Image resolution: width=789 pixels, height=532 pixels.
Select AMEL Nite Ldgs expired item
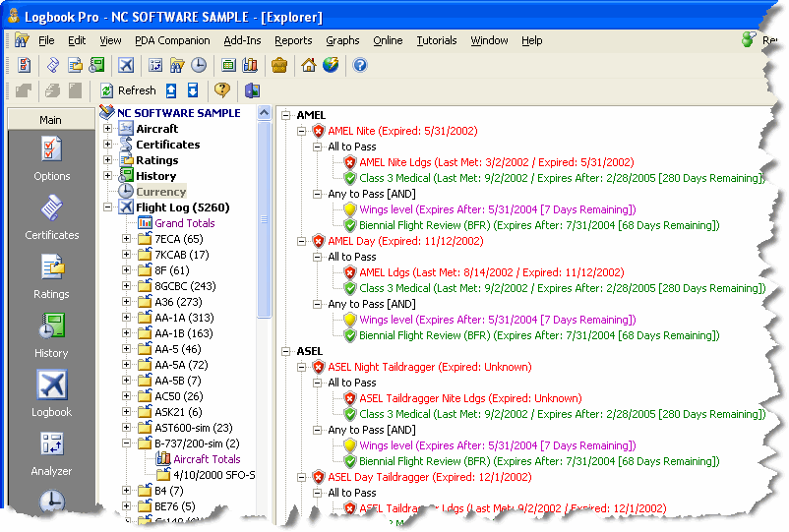(497, 162)
